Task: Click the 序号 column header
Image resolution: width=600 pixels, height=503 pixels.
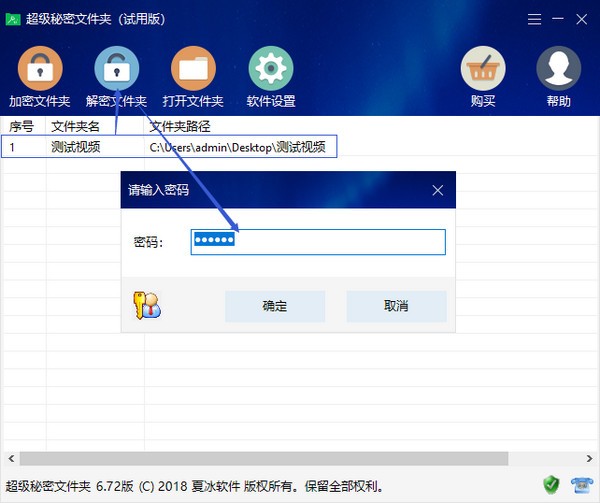Action: pyautogui.click(x=22, y=127)
